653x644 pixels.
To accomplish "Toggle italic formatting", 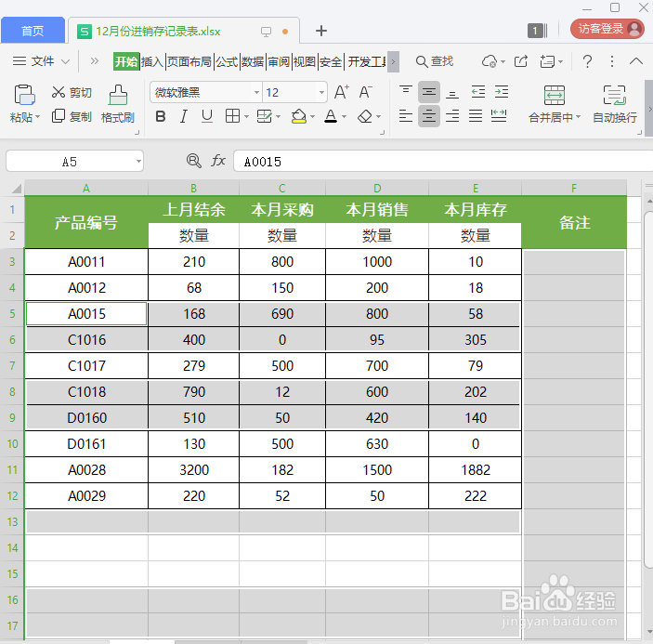I will [184, 117].
